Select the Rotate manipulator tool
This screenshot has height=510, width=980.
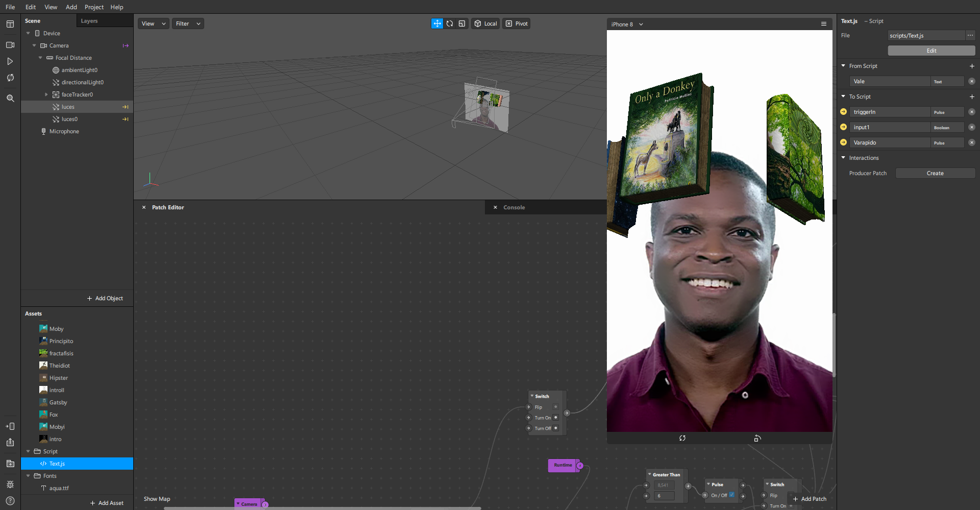[x=450, y=23]
